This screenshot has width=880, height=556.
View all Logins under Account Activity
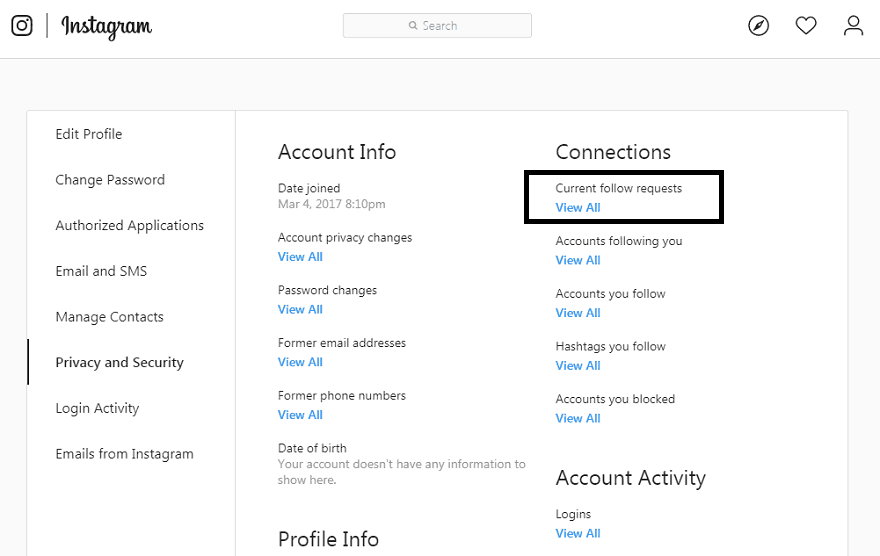[578, 533]
